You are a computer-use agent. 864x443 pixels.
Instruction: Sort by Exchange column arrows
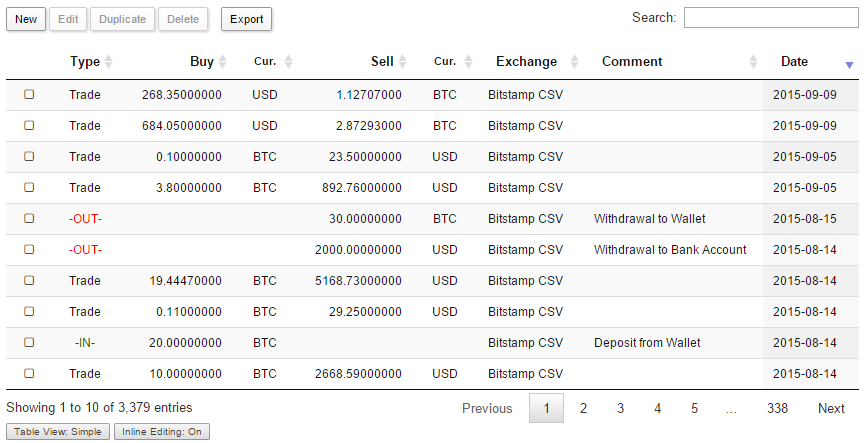574,62
